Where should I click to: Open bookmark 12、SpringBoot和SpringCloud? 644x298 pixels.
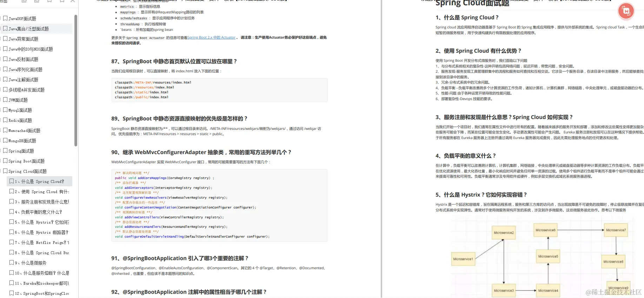tap(42, 293)
